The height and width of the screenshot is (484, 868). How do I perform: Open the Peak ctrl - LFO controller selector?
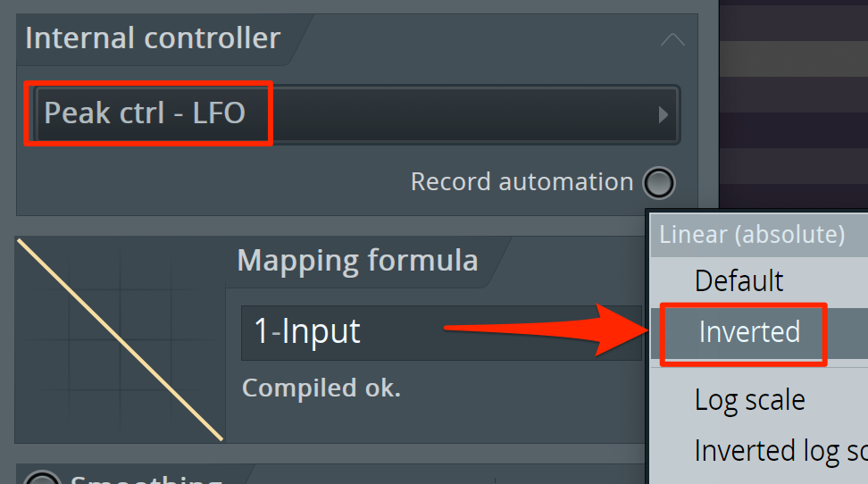click(356, 114)
